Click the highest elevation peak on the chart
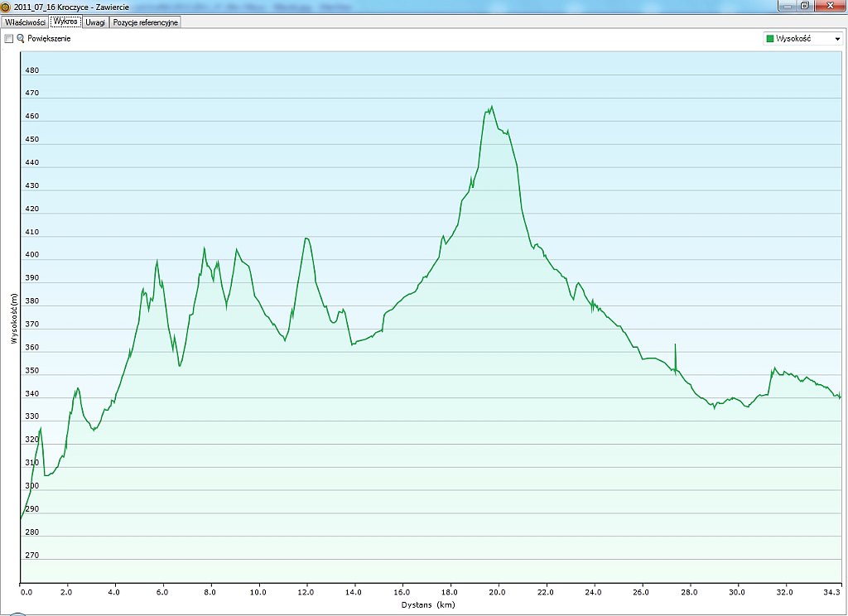848x616 pixels. pos(491,107)
